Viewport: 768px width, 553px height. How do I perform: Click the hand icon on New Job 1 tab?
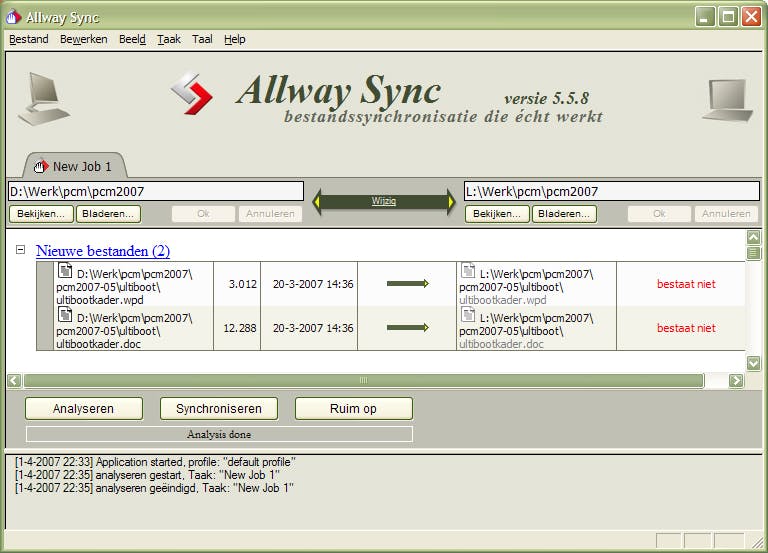click(x=41, y=167)
